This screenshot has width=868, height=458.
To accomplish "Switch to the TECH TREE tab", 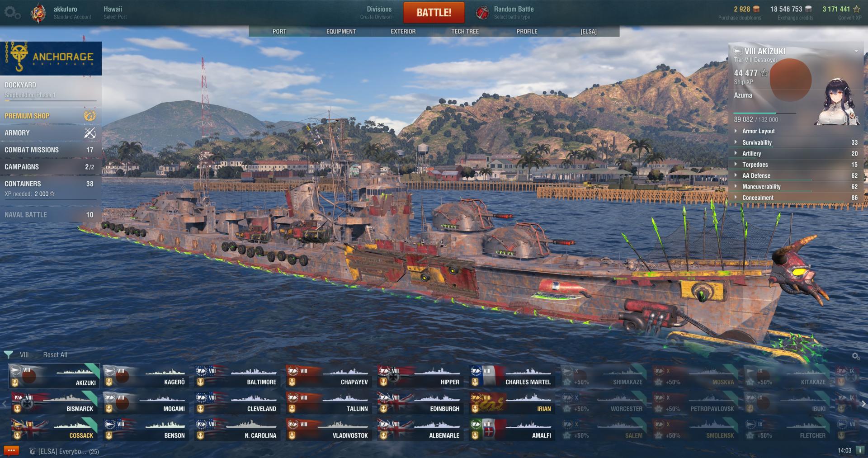I will [465, 31].
